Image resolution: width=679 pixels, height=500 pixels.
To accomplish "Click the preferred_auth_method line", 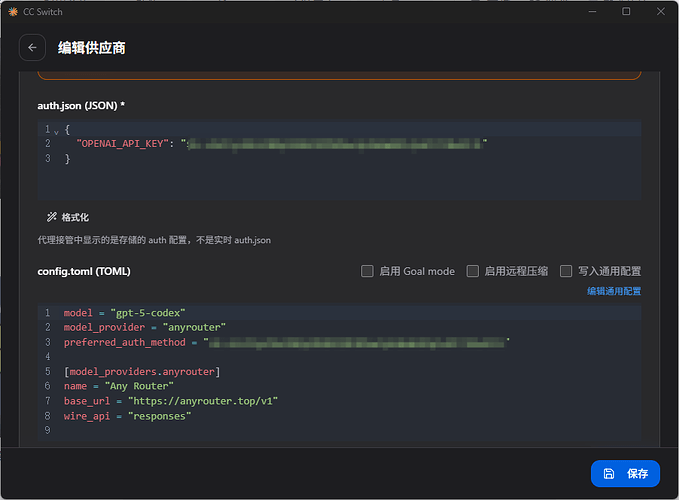I will tap(339, 342).
